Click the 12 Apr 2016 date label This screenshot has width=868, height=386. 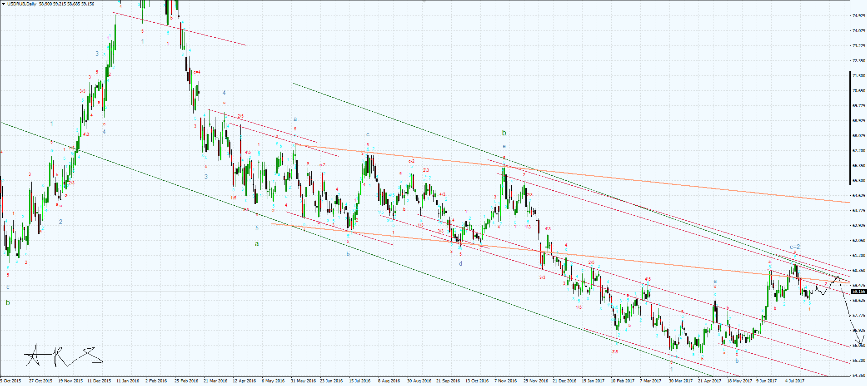click(x=244, y=381)
